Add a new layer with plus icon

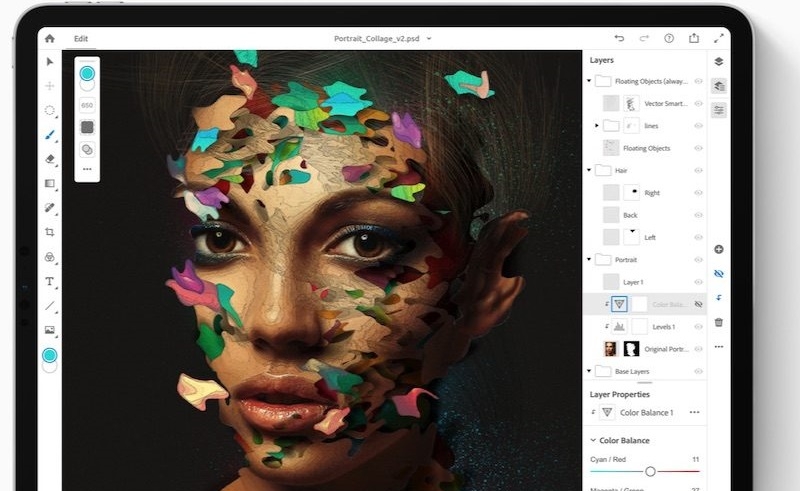pyautogui.click(x=719, y=249)
